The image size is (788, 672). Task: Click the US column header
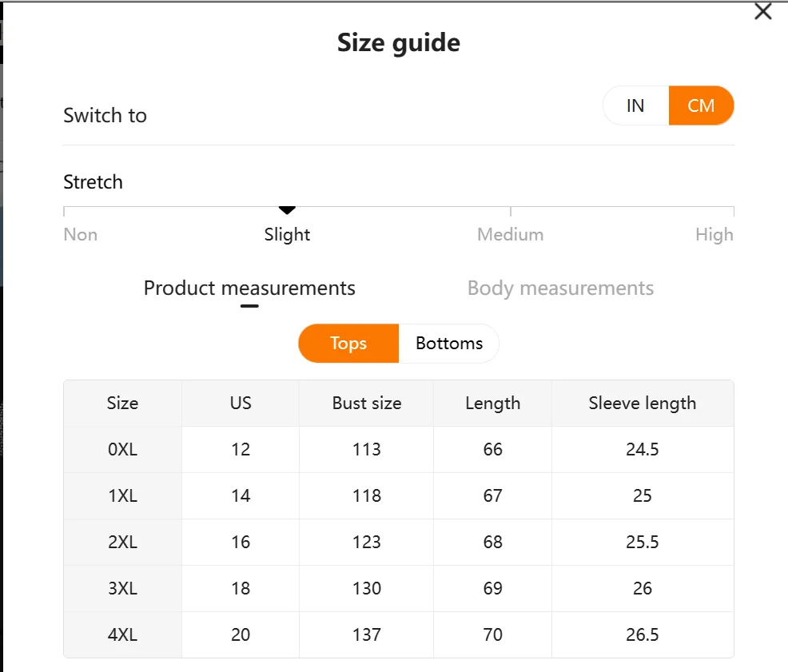pos(241,404)
